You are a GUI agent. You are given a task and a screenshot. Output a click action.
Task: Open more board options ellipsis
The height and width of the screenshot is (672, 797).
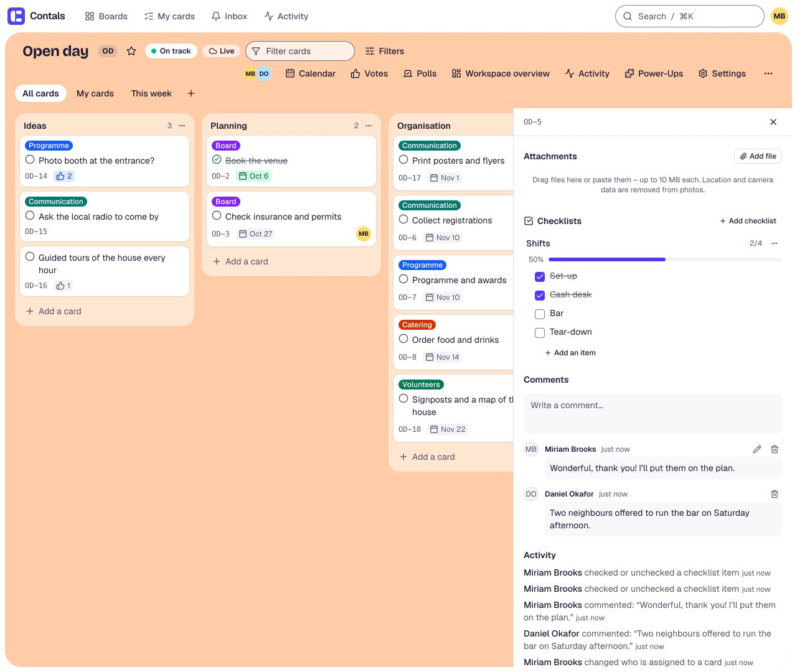[768, 73]
